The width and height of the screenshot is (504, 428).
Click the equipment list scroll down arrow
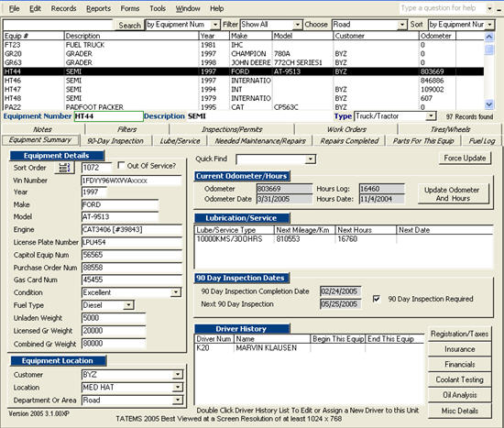click(x=489, y=104)
